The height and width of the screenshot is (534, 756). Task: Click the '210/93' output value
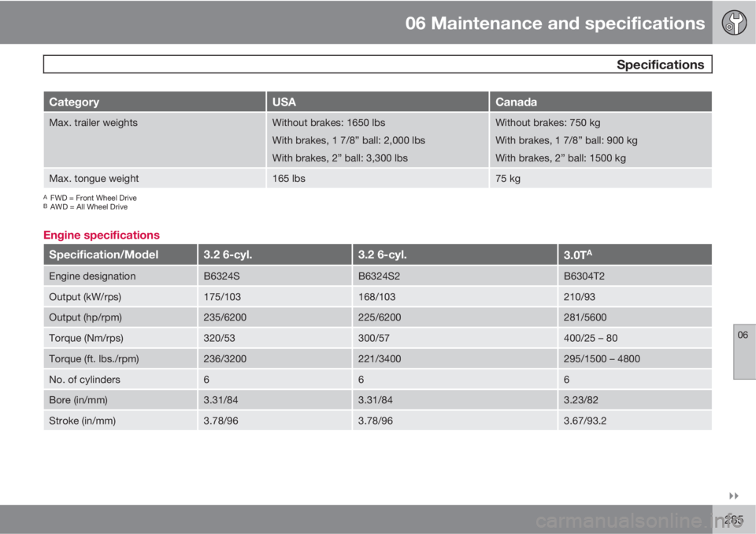tap(579, 297)
